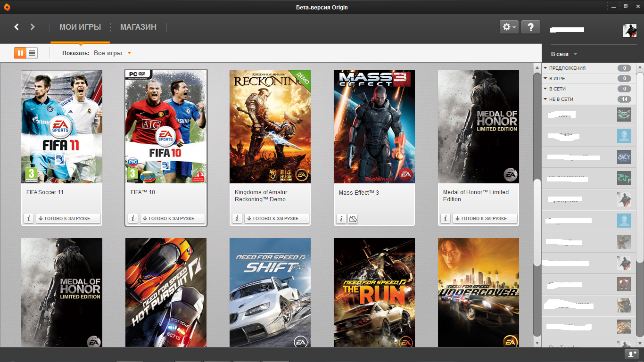Show info for Mass Effect 3
644x362 pixels.
point(341,218)
